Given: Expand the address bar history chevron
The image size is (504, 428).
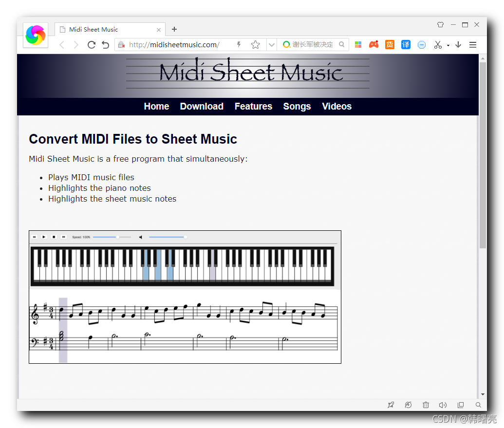Looking at the screenshot, I should (271, 44).
